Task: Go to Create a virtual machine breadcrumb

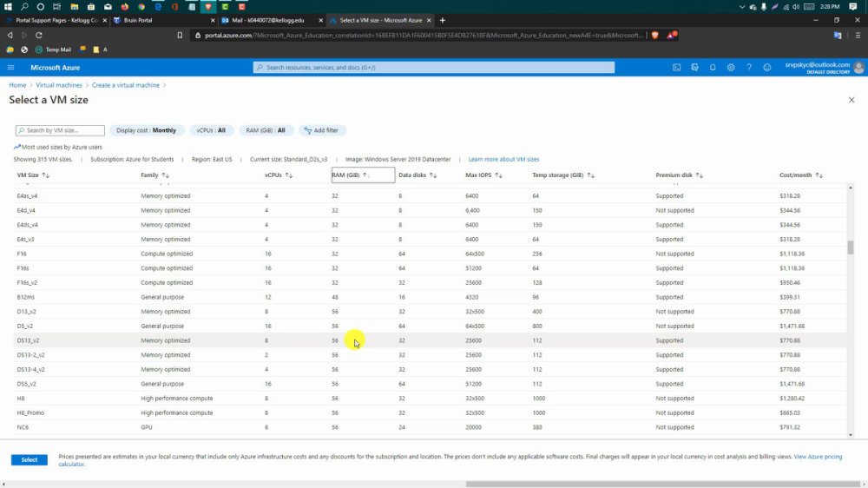Action: click(126, 85)
